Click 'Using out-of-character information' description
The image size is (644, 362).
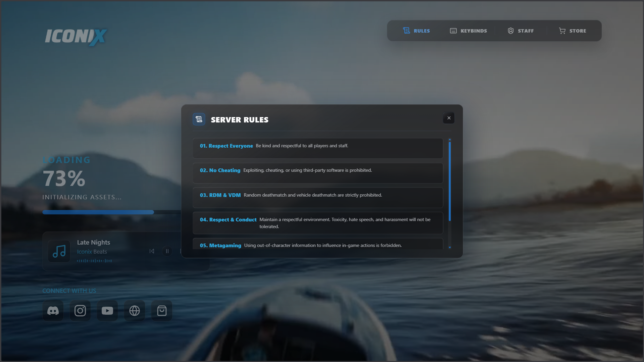323,245
